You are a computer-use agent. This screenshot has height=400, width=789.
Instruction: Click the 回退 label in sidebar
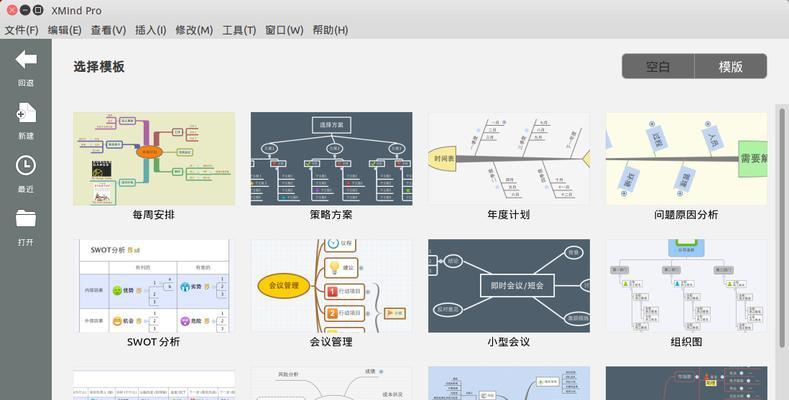click(26, 83)
